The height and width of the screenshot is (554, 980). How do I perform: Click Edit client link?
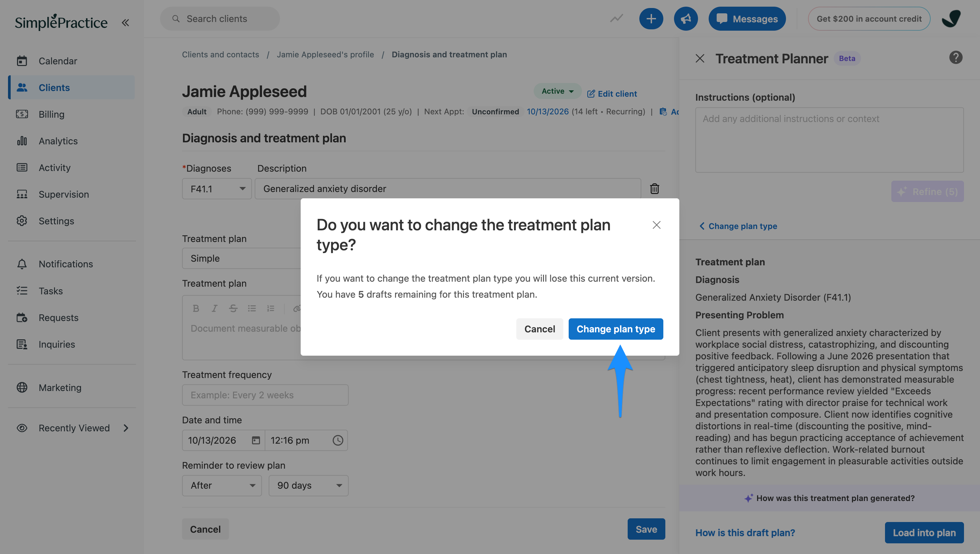[612, 94]
